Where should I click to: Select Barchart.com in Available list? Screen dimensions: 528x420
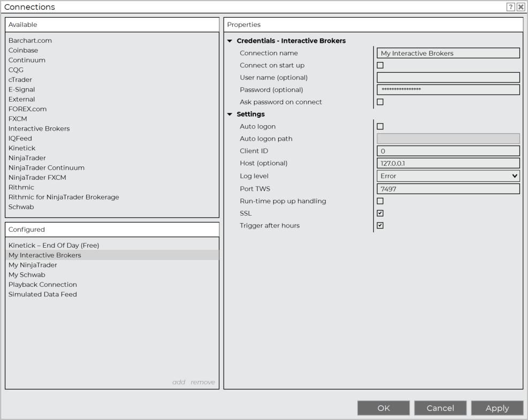(30, 41)
